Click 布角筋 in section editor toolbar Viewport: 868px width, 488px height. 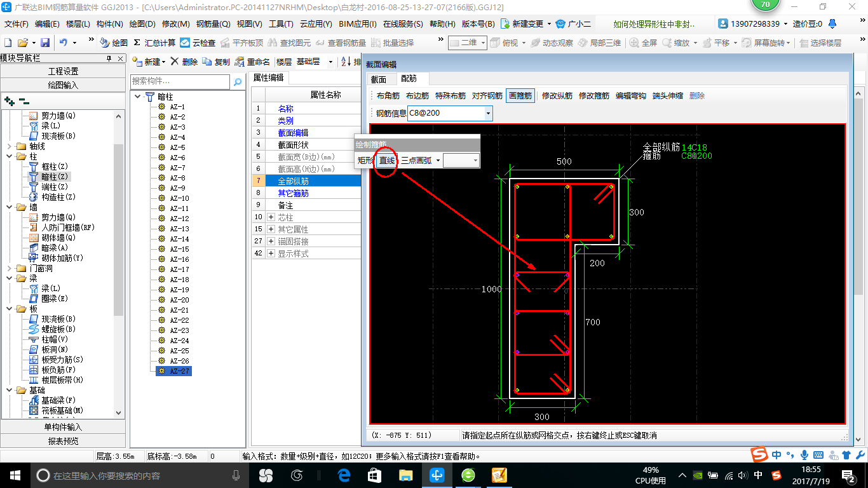pyautogui.click(x=388, y=96)
